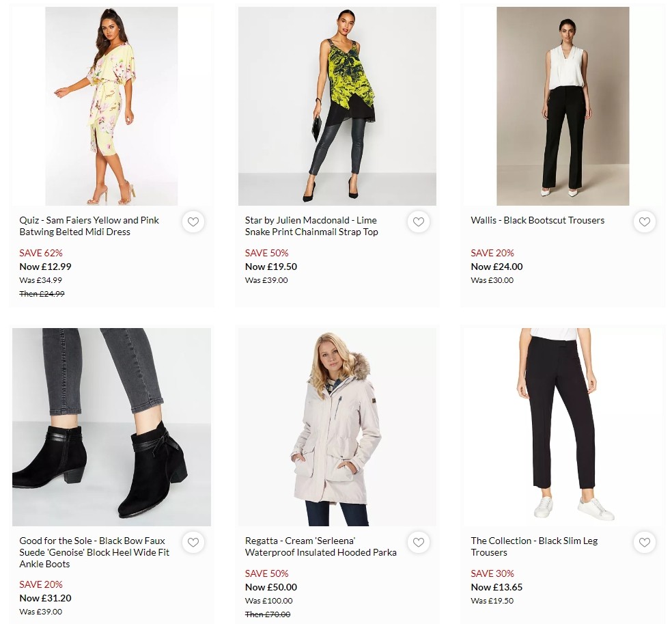This screenshot has width=672, height=624.
Task: Select the heart next to the boots listing
Action: (x=193, y=542)
